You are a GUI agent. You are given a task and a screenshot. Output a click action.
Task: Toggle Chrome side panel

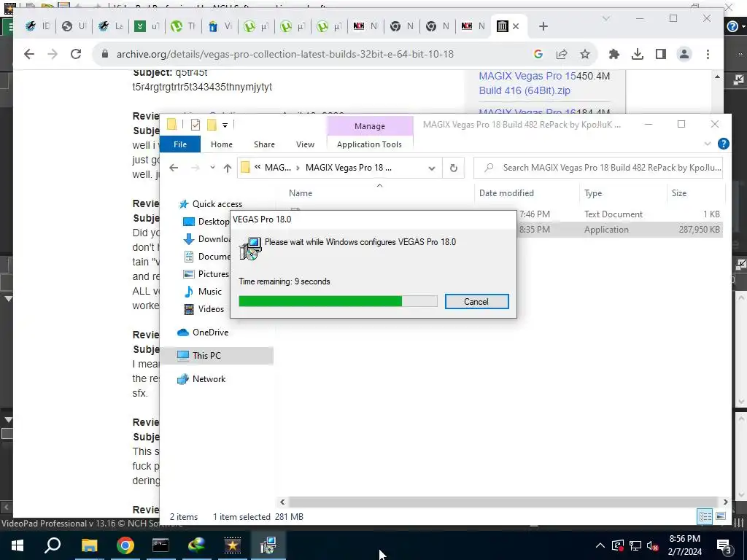(661, 54)
